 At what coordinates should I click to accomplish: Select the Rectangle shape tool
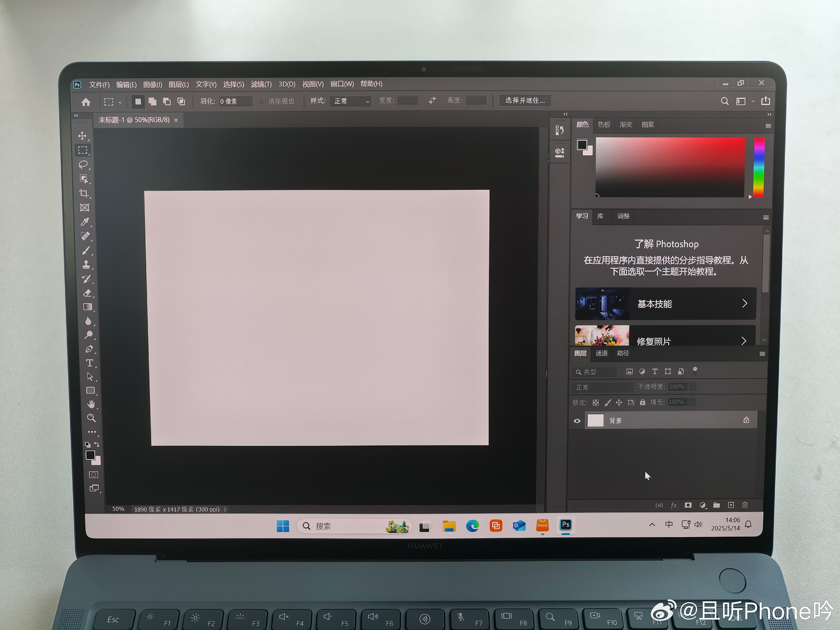[x=90, y=390]
